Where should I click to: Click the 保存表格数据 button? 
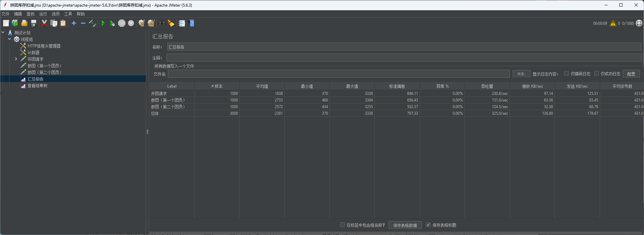pos(405,225)
